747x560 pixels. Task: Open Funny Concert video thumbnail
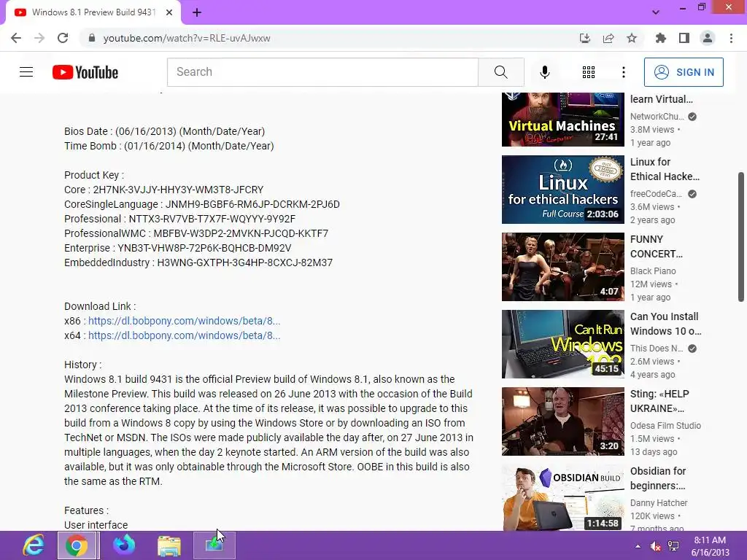pyautogui.click(x=562, y=267)
